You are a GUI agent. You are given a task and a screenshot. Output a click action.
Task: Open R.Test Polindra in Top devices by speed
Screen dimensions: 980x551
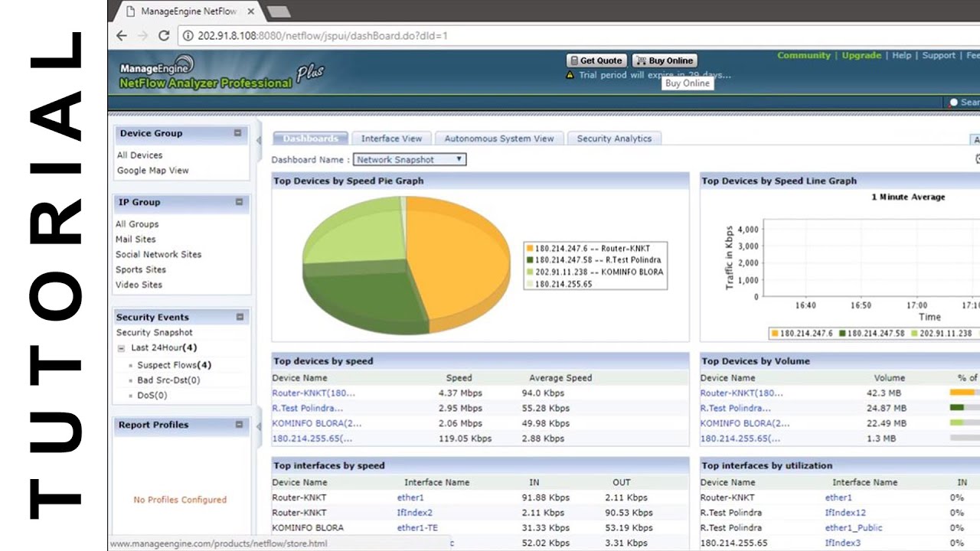(308, 409)
